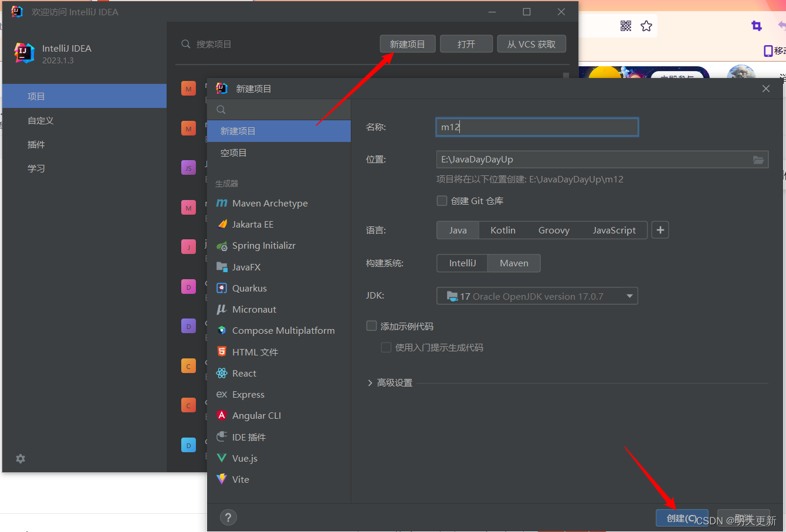Select the Maven Archetype generator icon
786x532 pixels.
(x=222, y=203)
